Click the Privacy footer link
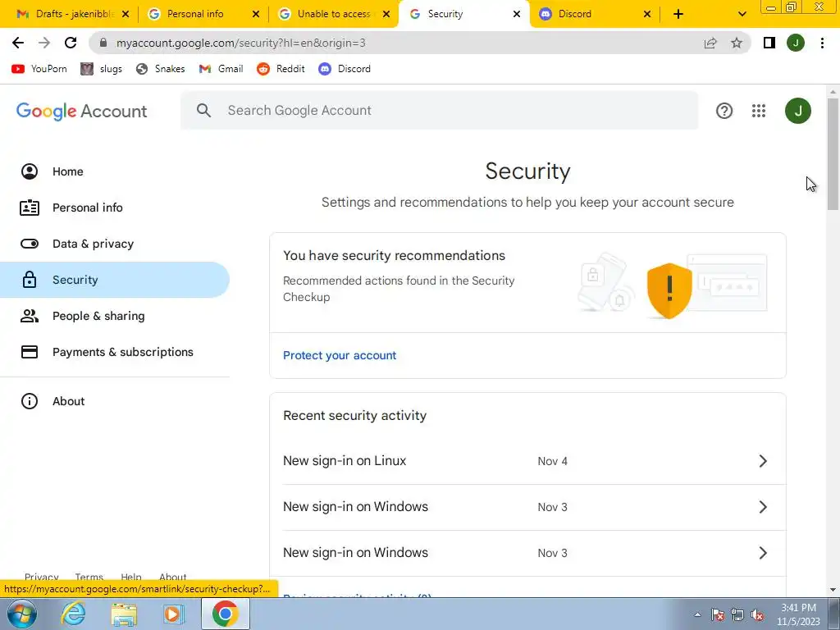 pos(41,577)
